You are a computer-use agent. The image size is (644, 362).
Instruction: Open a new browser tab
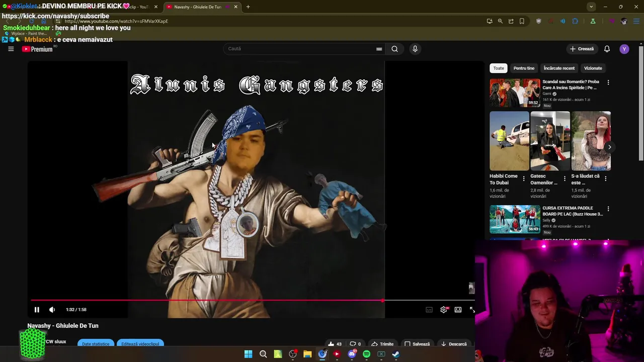(248, 7)
